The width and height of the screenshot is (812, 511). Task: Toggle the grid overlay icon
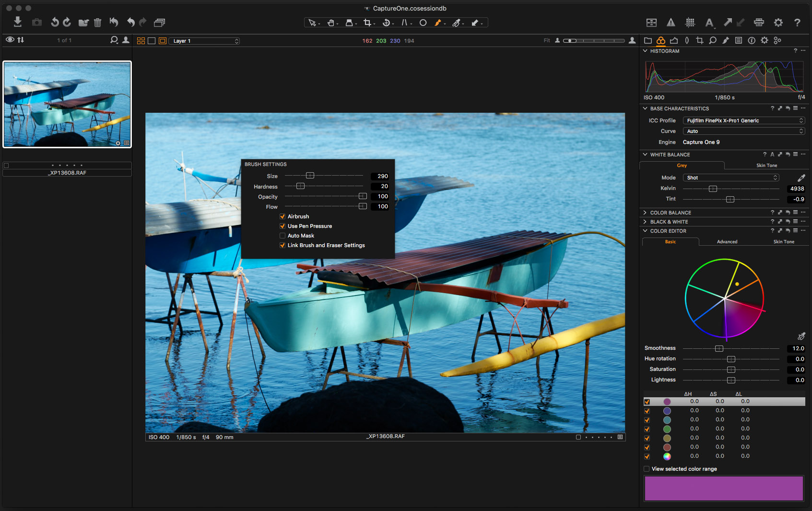pyautogui.click(x=690, y=23)
